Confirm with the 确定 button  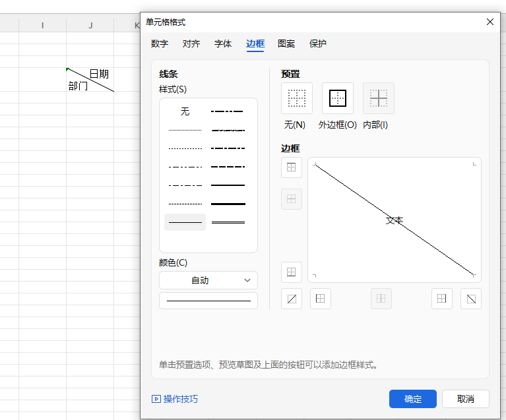click(x=413, y=399)
